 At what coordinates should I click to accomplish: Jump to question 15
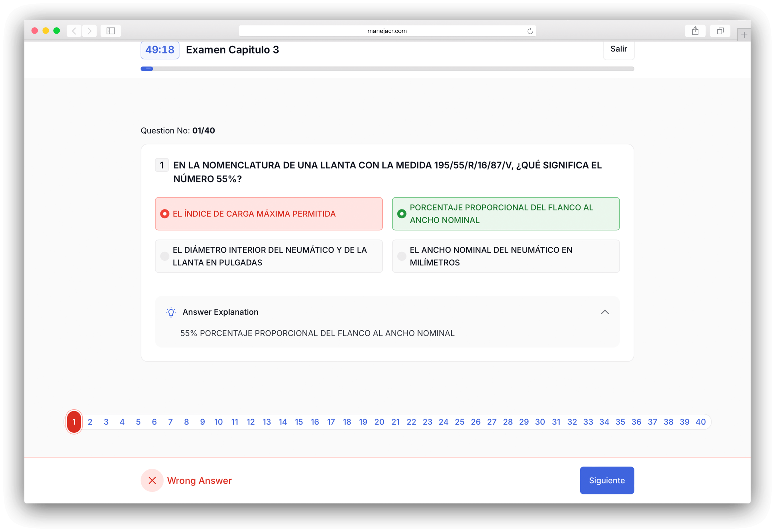pyautogui.click(x=299, y=422)
